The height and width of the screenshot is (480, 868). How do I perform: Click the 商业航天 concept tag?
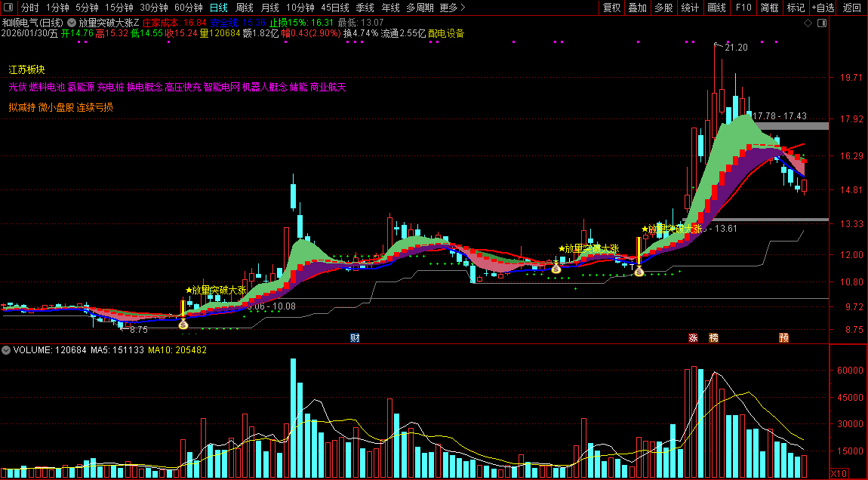click(x=328, y=87)
